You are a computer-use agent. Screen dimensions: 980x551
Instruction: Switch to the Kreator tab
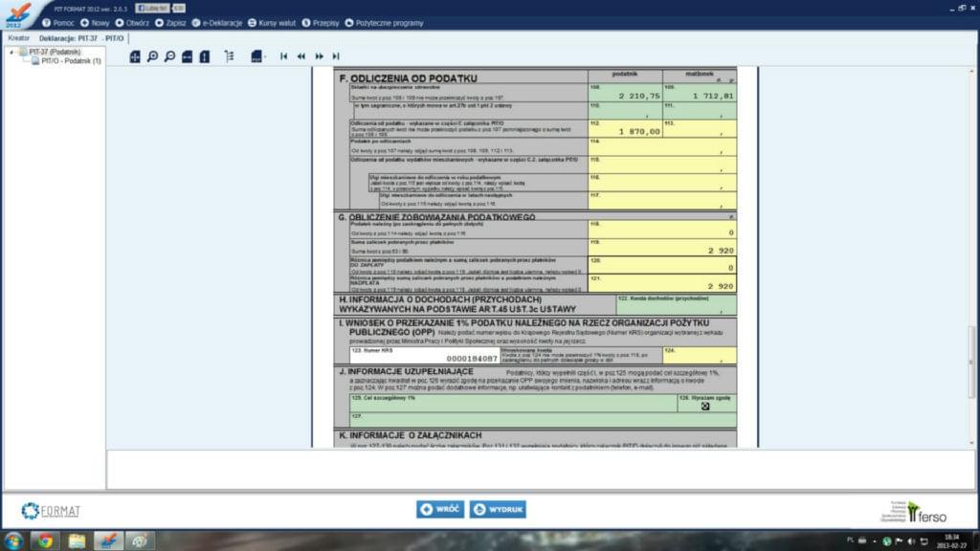[x=19, y=37]
